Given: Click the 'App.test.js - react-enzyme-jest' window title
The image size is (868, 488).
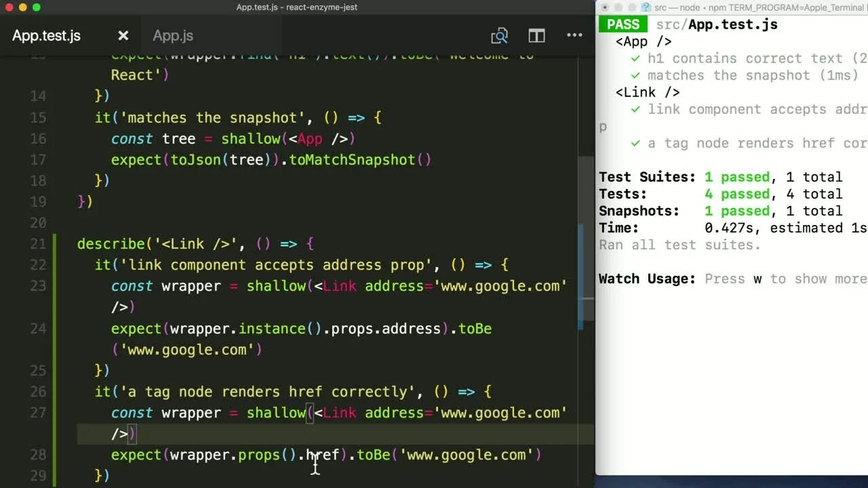Looking at the screenshot, I should [x=297, y=7].
